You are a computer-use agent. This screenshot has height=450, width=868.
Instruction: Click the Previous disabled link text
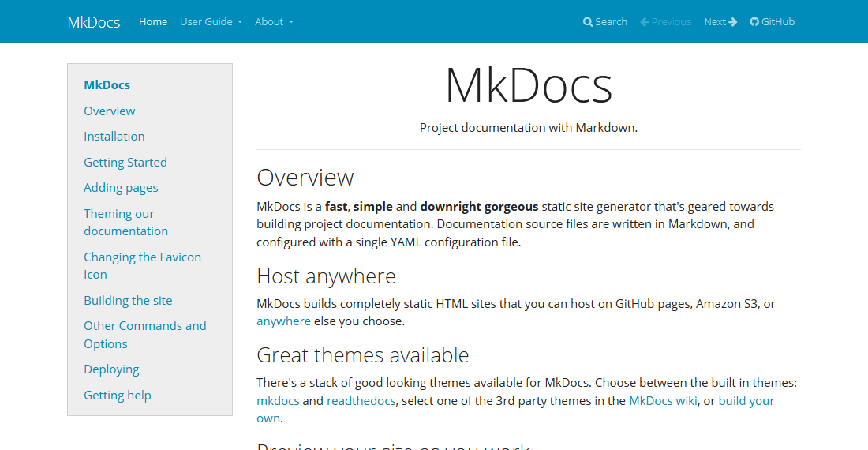point(671,21)
